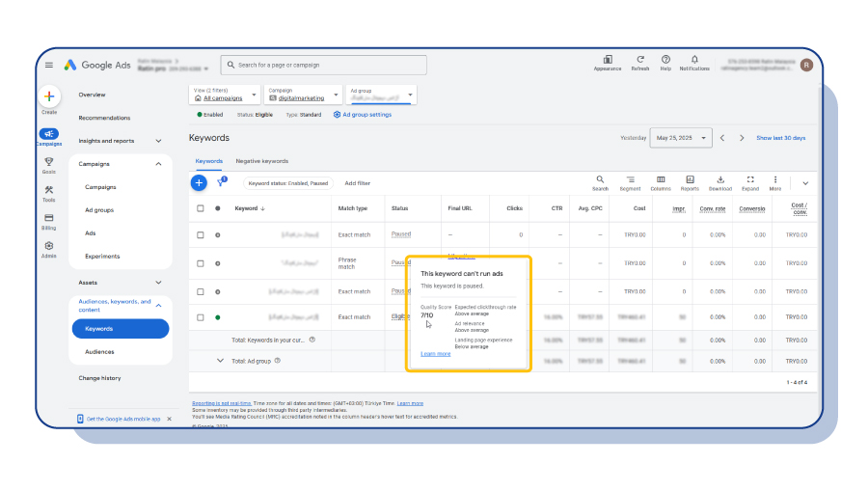
Task: Click Get the Google Ads mobile app link
Action: [x=123, y=419]
